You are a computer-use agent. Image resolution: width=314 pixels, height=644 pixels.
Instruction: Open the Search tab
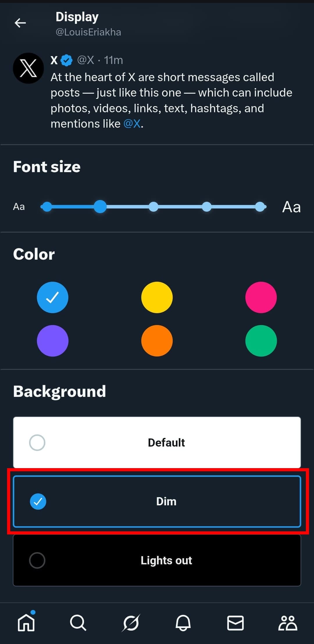click(78, 623)
